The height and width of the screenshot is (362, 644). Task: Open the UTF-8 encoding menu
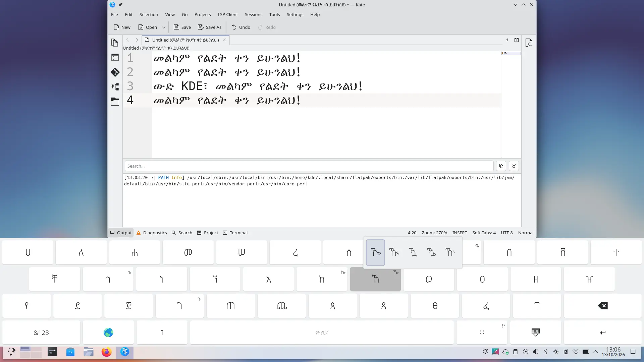[507, 233]
